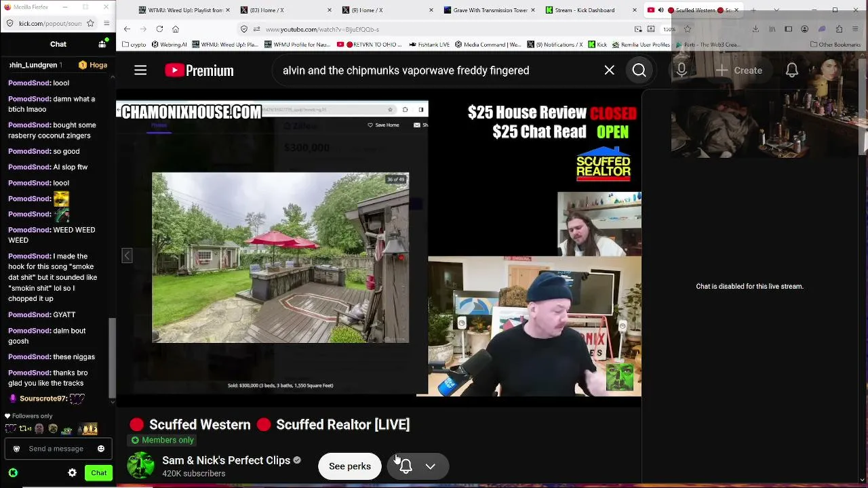Image resolution: width=868 pixels, height=488 pixels.
Task: Switch to WFMU Wired Up Playlist tab
Action: coord(184,10)
